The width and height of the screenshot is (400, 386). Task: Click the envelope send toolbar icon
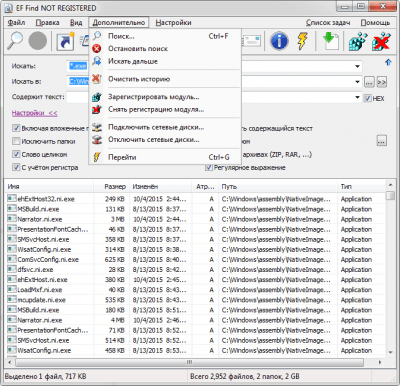click(x=252, y=41)
